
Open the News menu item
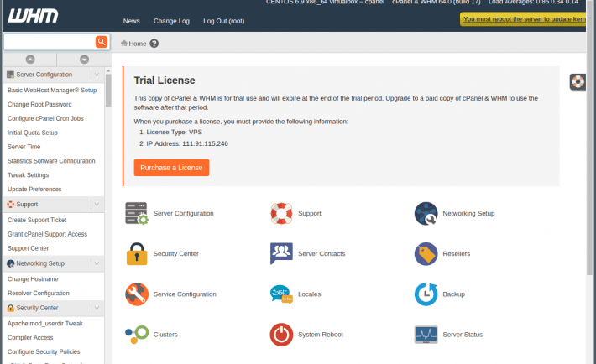(x=131, y=20)
